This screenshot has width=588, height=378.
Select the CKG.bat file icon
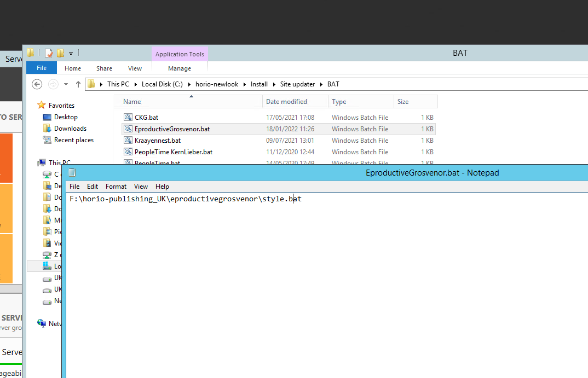click(128, 117)
